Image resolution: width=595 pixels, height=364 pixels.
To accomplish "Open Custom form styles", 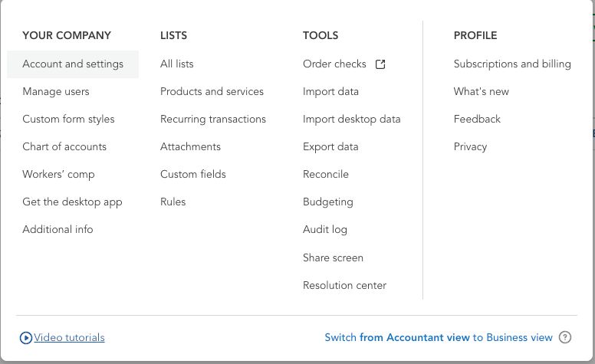I will point(68,120).
